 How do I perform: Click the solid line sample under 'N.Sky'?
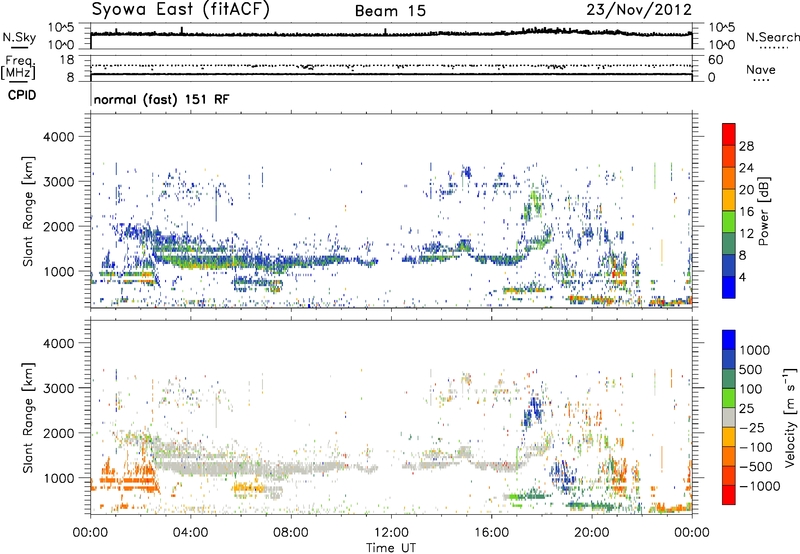(x=19, y=47)
